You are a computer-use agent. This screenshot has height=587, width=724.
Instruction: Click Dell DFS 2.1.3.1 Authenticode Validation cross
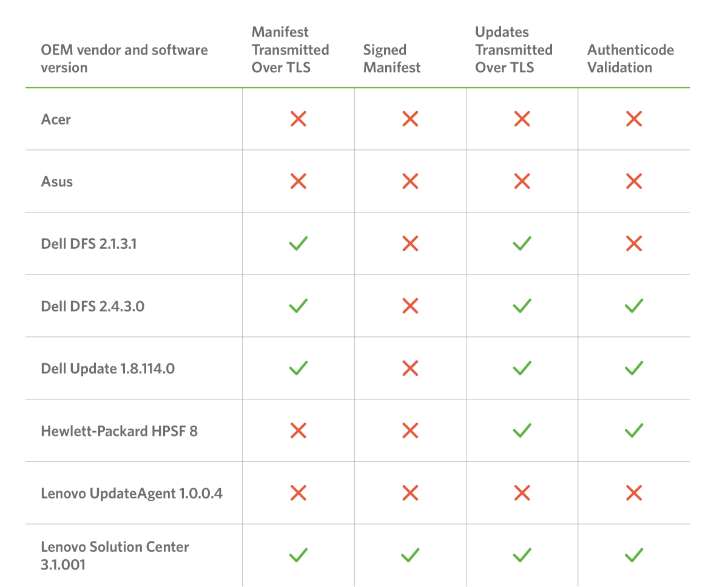[633, 243]
